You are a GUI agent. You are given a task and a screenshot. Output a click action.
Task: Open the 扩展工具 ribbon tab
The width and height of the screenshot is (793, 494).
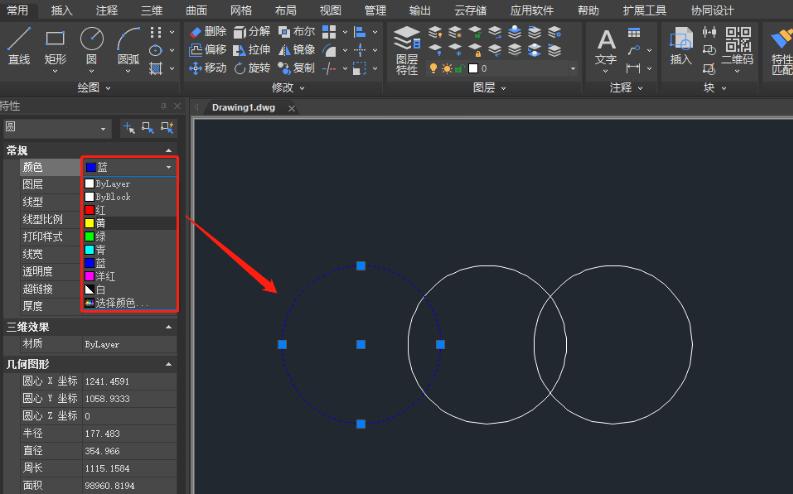pos(644,10)
